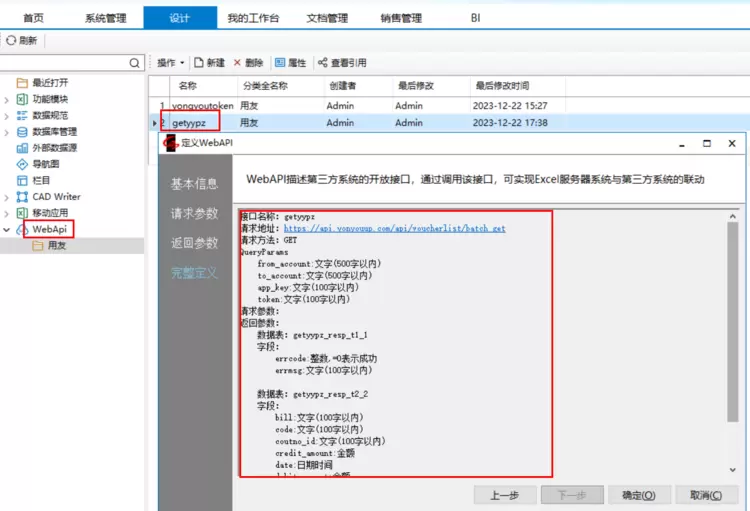Click the search magnifier icon
The width and height of the screenshot is (750, 511).
(x=136, y=63)
